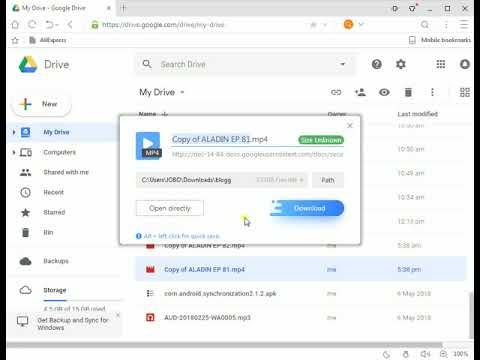Open the Drive settings gear
Screen dimensions: 480x360
(x=401, y=64)
